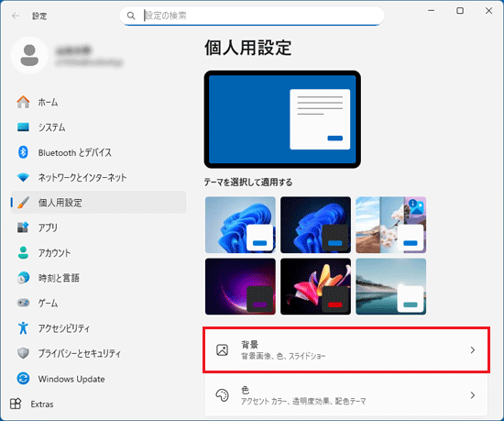This screenshot has width=504, height=421.
Task: Open the アカウント person icon
Action: coord(23,252)
